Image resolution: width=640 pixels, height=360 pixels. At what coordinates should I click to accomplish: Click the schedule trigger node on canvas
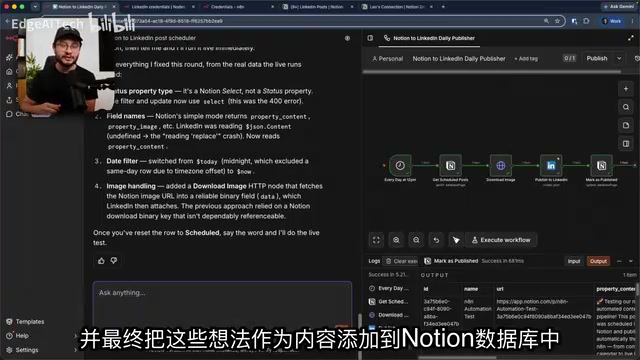tap(400, 165)
